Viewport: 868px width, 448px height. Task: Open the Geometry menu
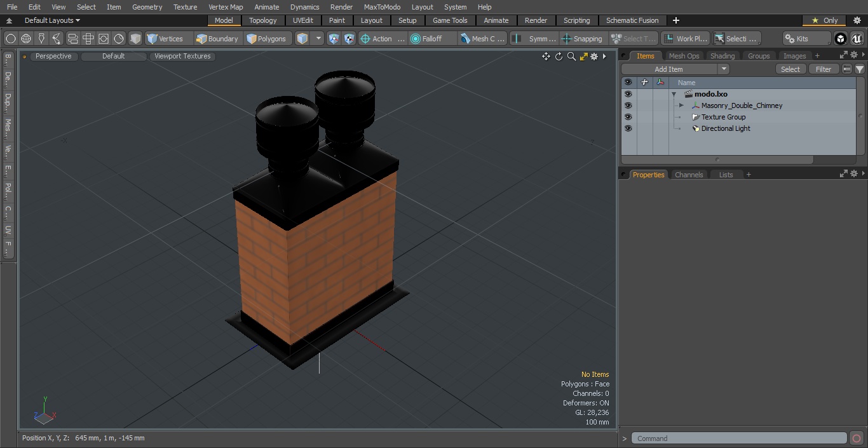click(147, 7)
